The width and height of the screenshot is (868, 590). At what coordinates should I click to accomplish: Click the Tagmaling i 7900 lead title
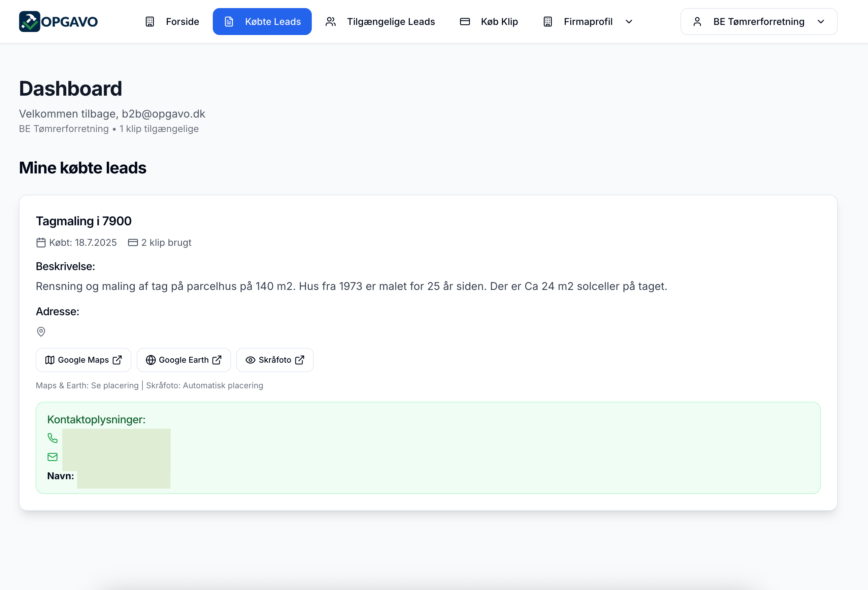84,221
